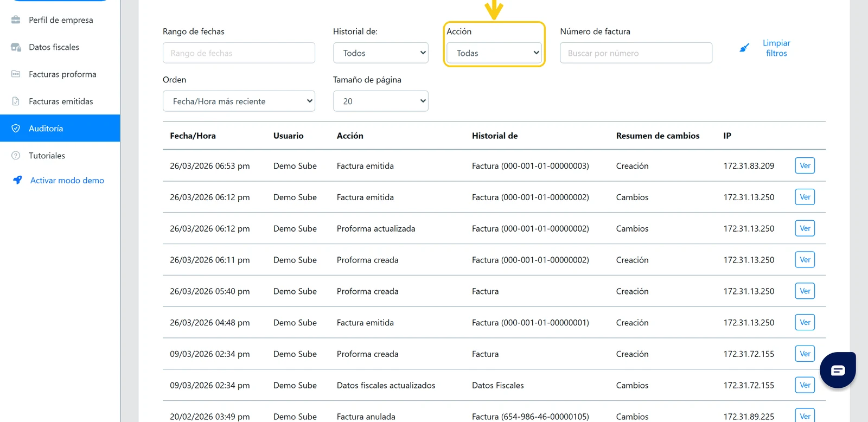Open Facturas proforma page
Image resolution: width=868 pixels, height=422 pixels.
click(x=62, y=74)
